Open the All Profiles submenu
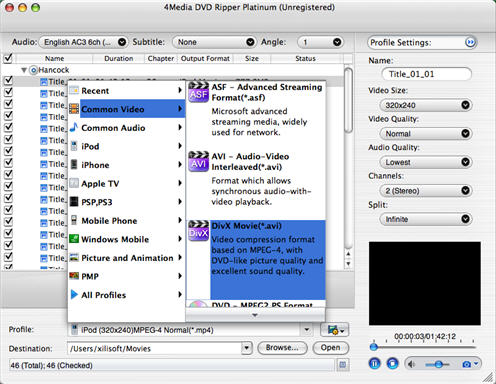Image resolution: width=496 pixels, height=384 pixels. pos(127,294)
